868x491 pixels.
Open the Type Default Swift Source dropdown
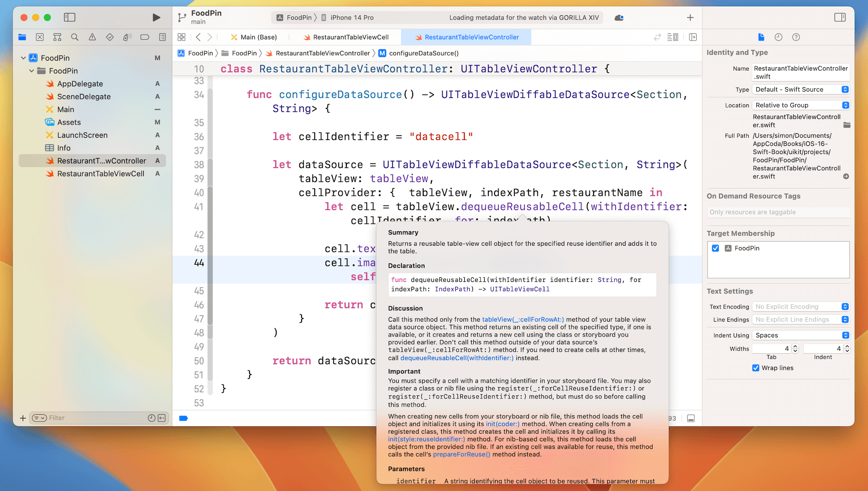(x=801, y=89)
